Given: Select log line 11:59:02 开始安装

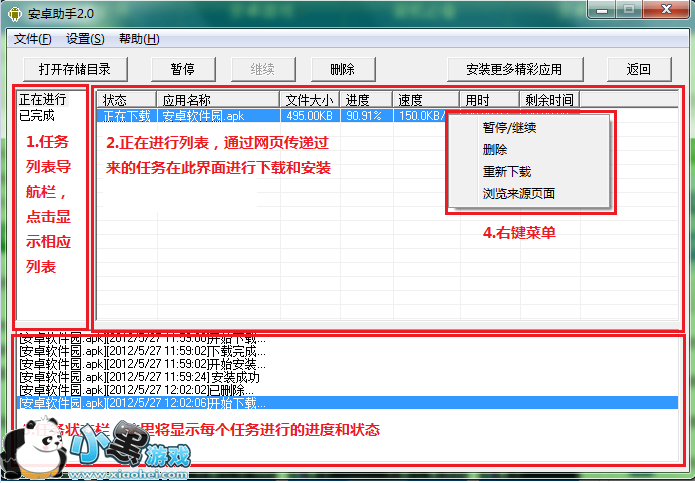Looking at the screenshot, I should tap(348, 364).
